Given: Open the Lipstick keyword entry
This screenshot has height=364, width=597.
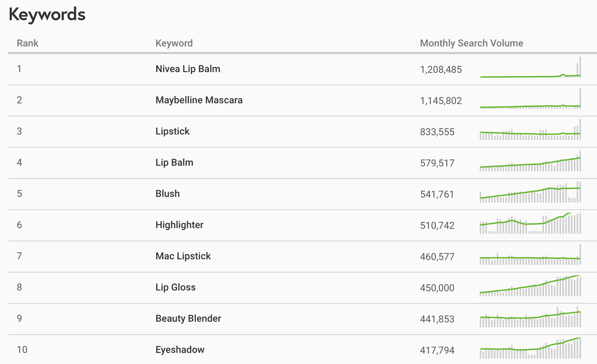Looking at the screenshot, I should click(x=173, y=131).
